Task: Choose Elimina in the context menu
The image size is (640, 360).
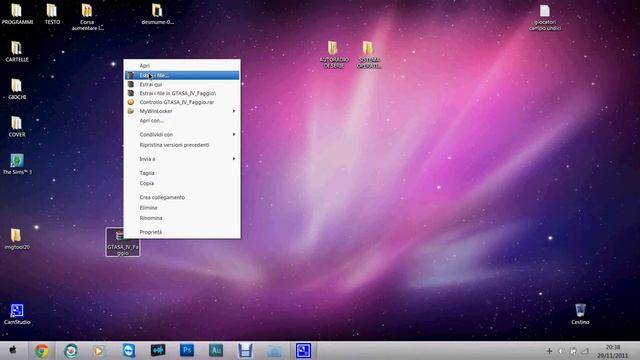Action: point(182,207)
